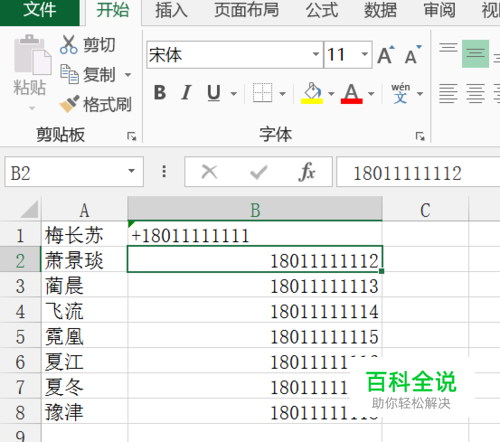Expand the Copy options arrow
Image resolution: width=500 pixels, height=442 pixels.
click(128, 75)
